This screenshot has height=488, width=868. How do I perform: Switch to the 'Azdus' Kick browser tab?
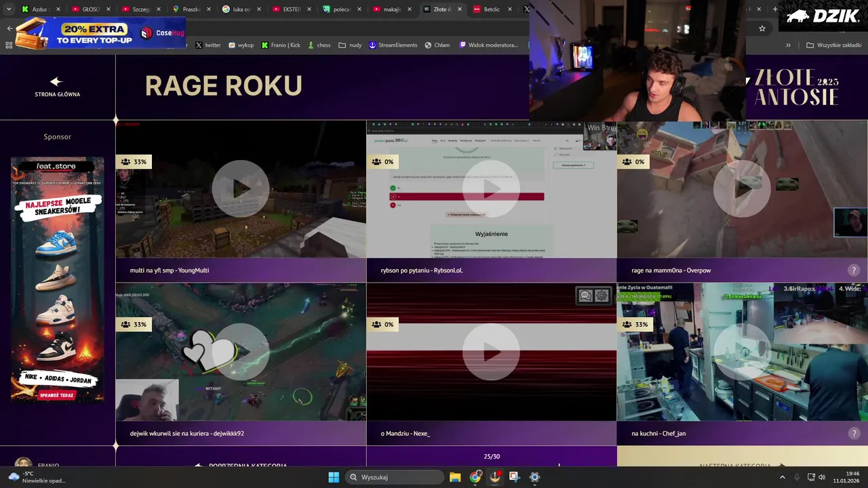(41, 9)
